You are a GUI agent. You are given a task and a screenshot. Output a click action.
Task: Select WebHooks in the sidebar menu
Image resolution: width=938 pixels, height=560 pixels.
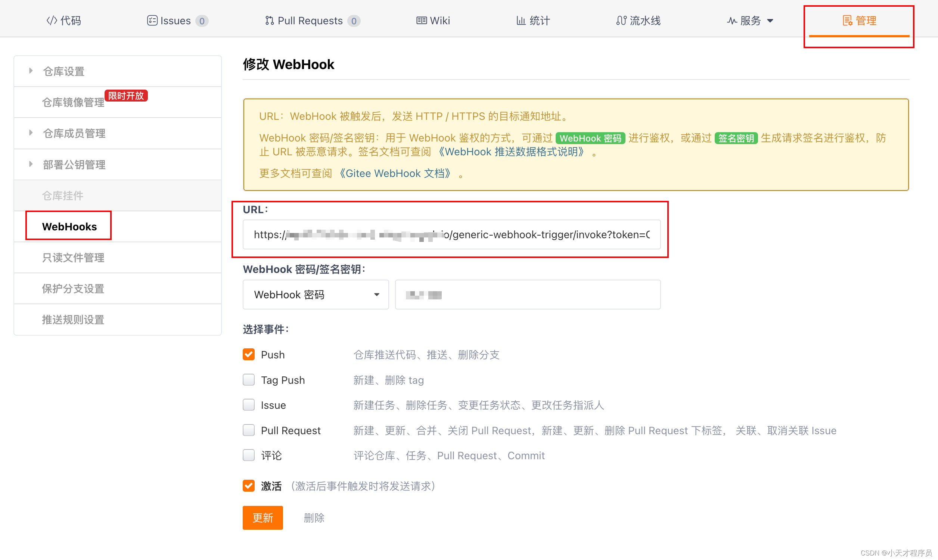pyautogui.click(x=69, y=226)
